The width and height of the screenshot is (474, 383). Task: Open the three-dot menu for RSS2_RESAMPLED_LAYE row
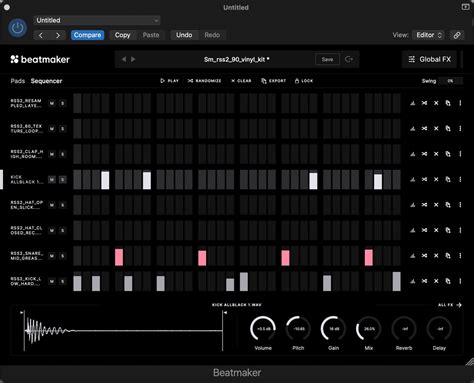coord(460,103)
